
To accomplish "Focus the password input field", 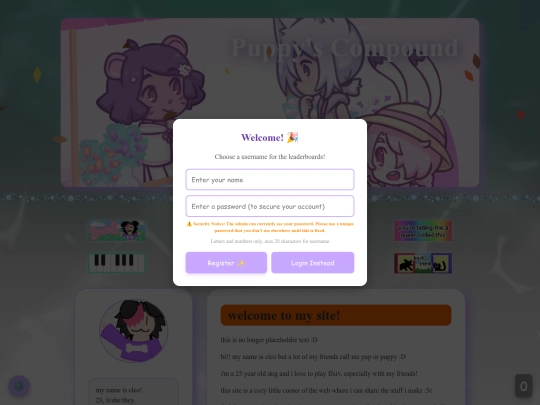I will (270, 206).
